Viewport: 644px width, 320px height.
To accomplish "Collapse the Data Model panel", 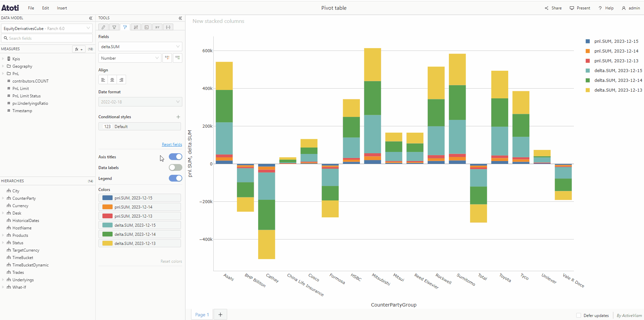I will [91, 18].
